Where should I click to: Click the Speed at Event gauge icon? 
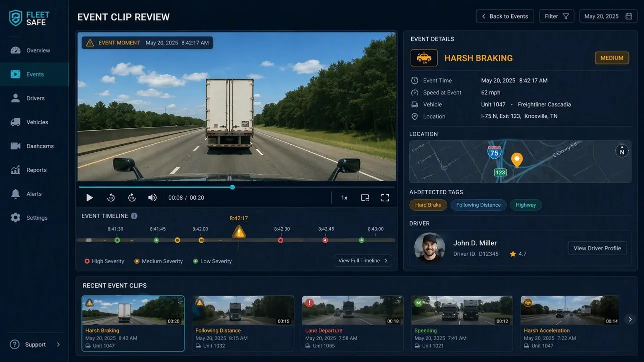[x=415, y=92]
